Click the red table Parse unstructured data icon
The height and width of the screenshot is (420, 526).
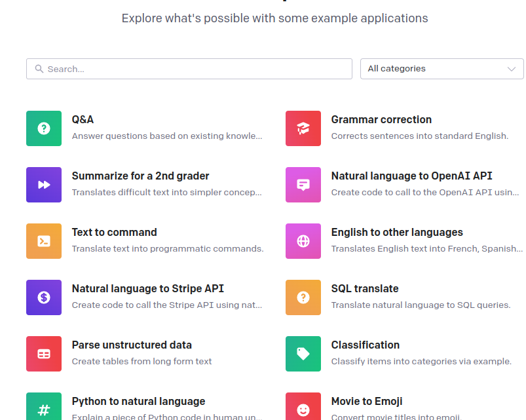pyautogui.click(x=44, y=354)
